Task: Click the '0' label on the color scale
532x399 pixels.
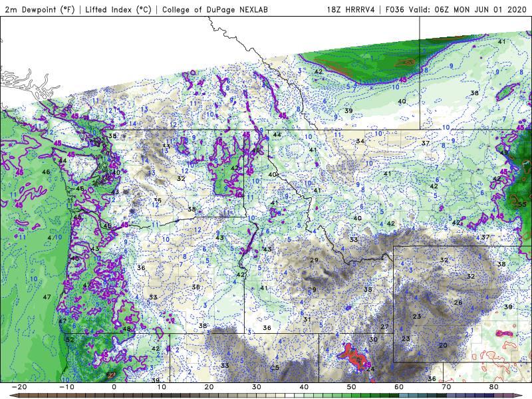Action: 114,387
